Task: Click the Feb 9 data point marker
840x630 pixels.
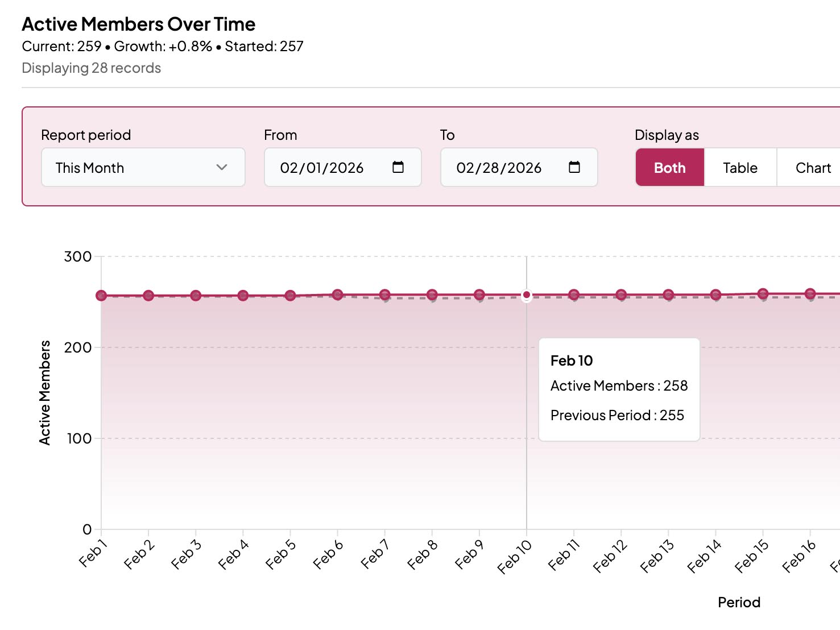Action: pos(479,294)
